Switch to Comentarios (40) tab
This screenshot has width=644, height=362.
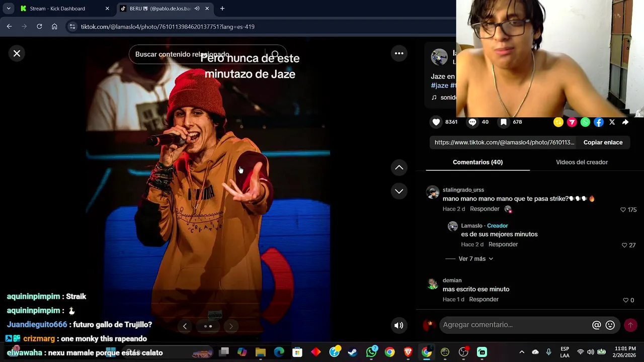(477, 162)
